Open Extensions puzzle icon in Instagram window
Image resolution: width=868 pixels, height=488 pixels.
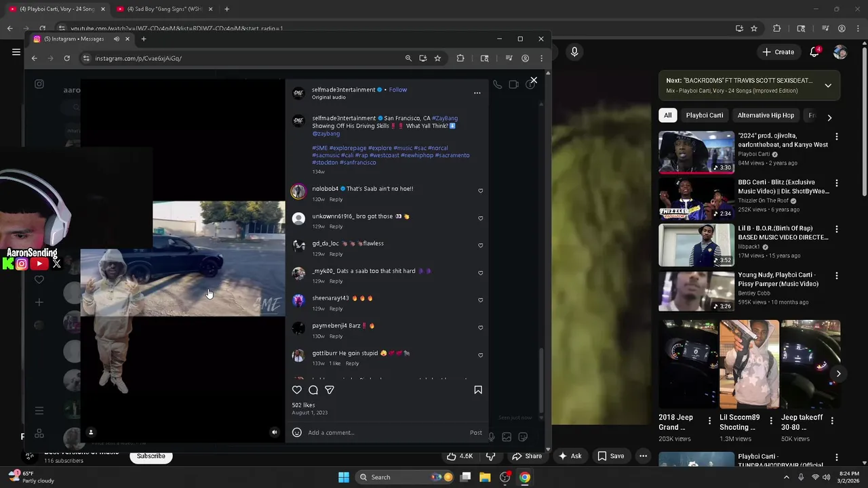(460, 58)
